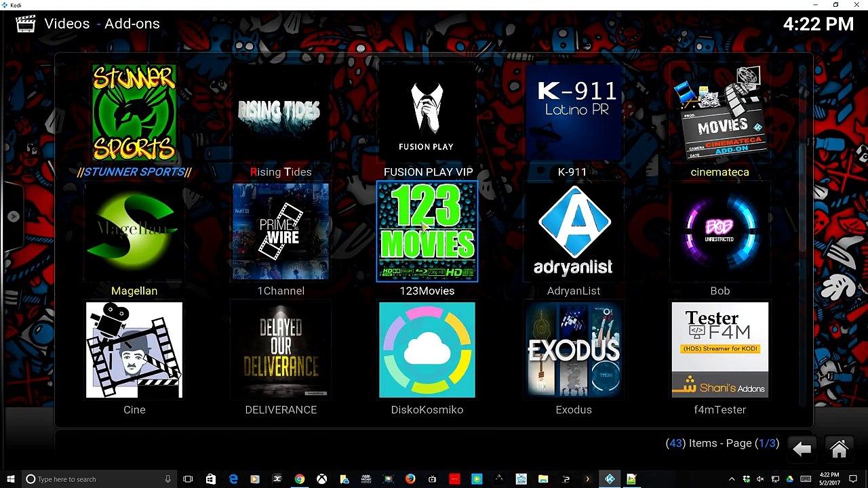The height and width of the screenshot is (488, 868).
Task: Open the K-911 Latino PR add-on
Action: pyautogui.click(x=574, y=113)
